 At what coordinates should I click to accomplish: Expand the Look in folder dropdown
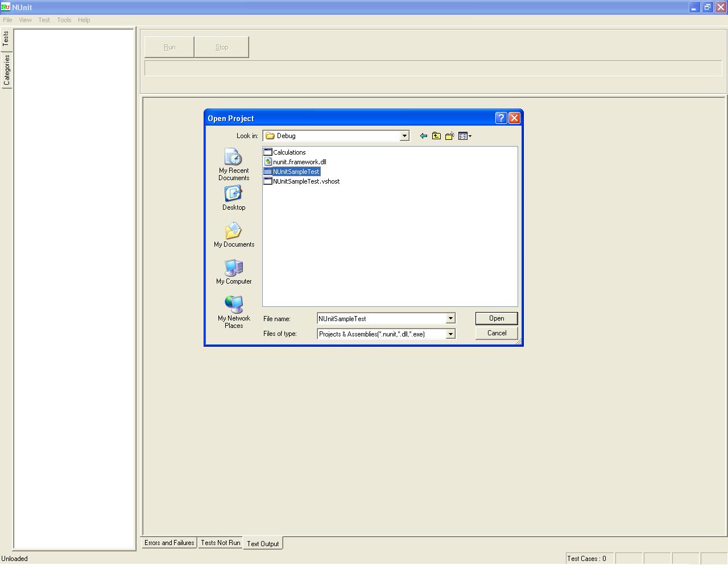pos(404,136)
